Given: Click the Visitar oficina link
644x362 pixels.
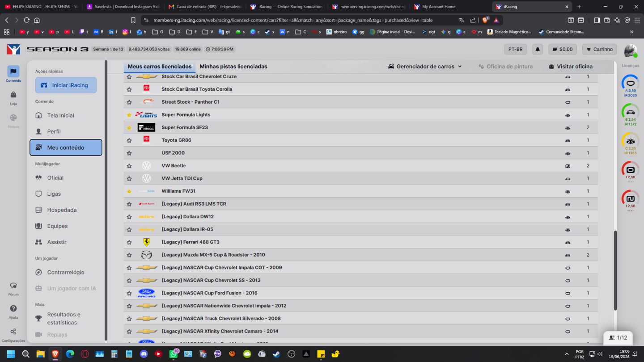Looking at the screenshot, I should [x=571, y=67].
